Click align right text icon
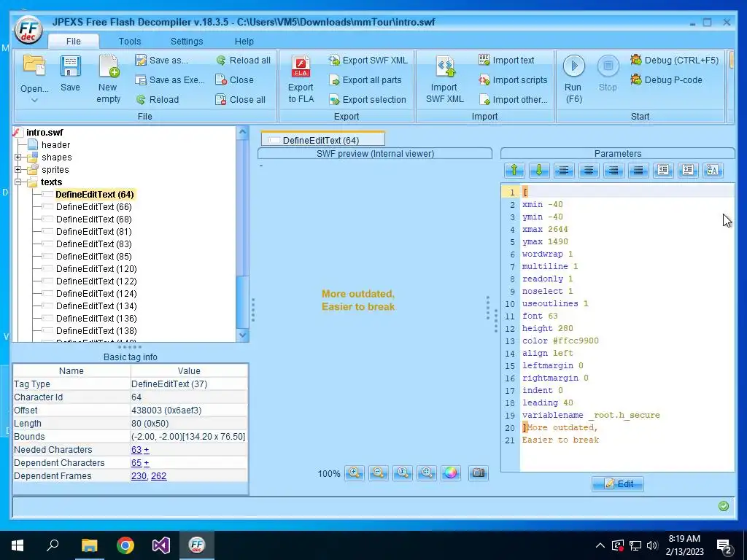Image resolution: width=747 pixels, height=560 pixels. pyautogui.click(x=614, y=170)
